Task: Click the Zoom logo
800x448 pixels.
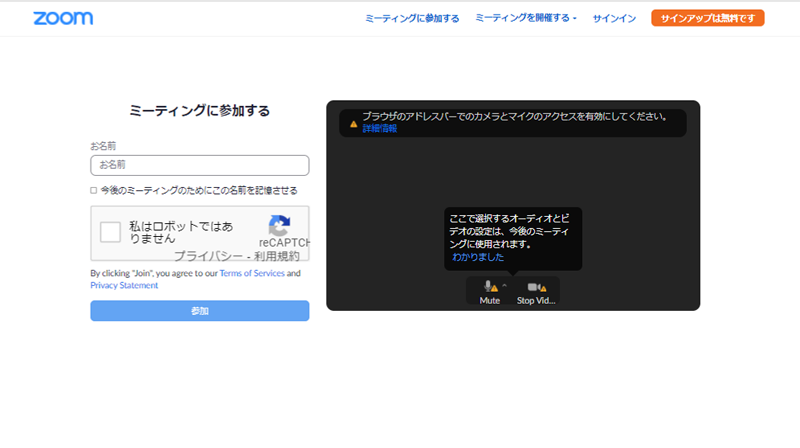Action: click(x=63, y=18)
